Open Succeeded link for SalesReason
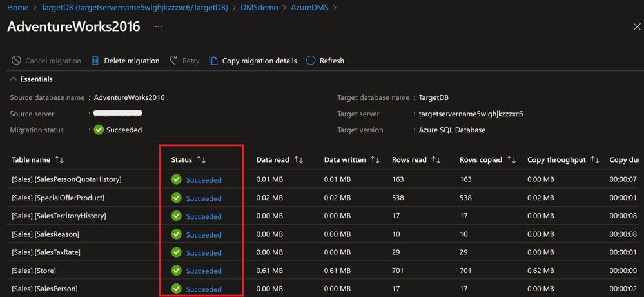 [x=204, y=234]
